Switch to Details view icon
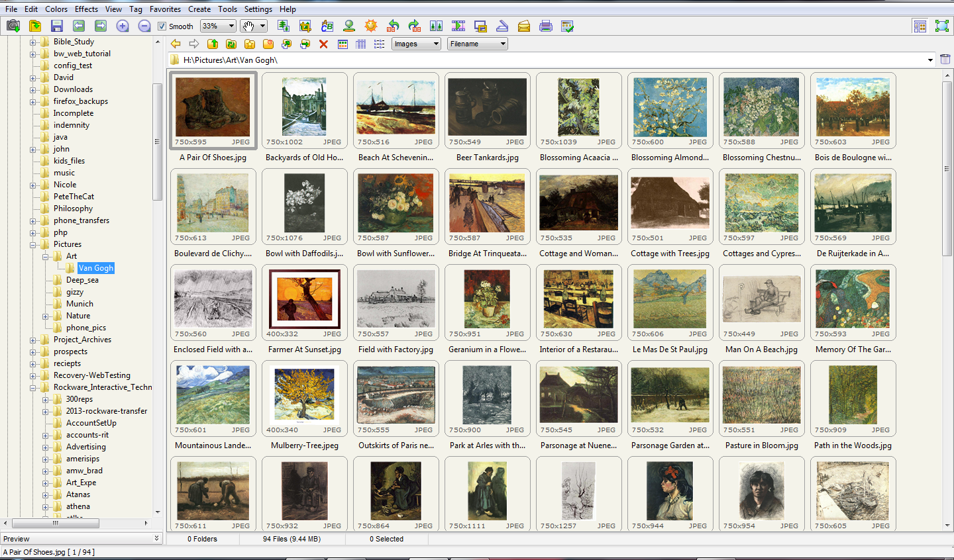The width and height of the screenshot is (954, 560). pyautogui.click(x=361, y=44)
